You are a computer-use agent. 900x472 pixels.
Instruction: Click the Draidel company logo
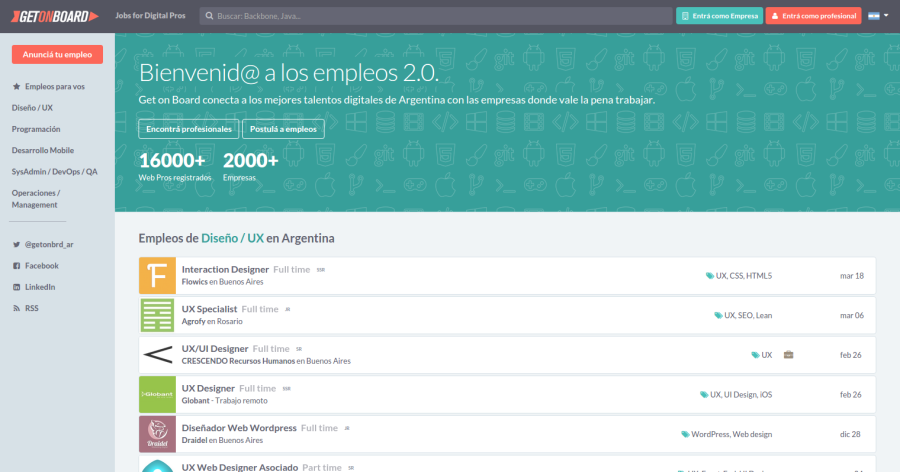157,434
